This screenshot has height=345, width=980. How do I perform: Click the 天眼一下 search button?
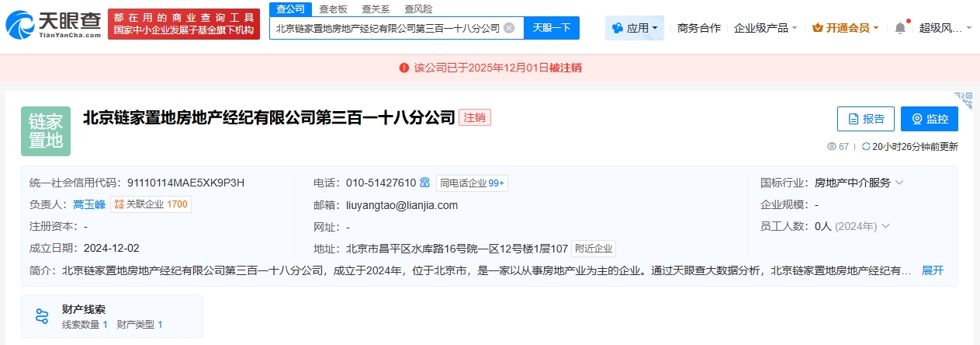pyautogui.click(x=551, y=28)
